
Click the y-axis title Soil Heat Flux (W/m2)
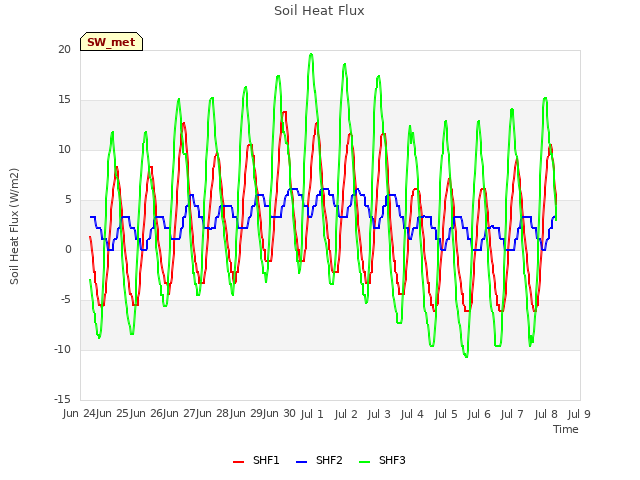pos(14,226)
